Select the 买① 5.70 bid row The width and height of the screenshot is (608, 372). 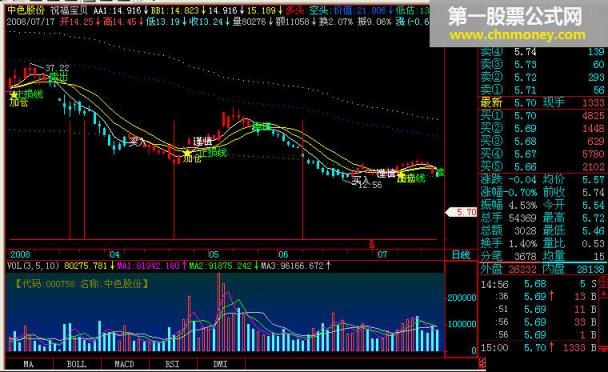click(x=542, y=116)
